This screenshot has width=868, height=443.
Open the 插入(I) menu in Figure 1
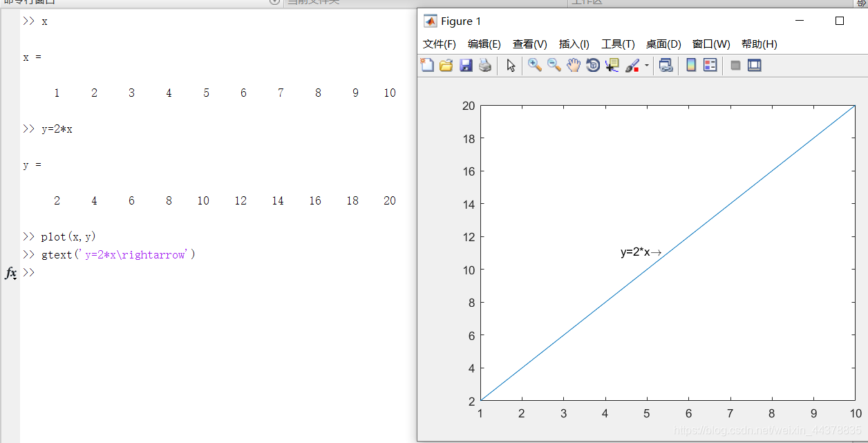pyautogui.click(x=574, y=44)
